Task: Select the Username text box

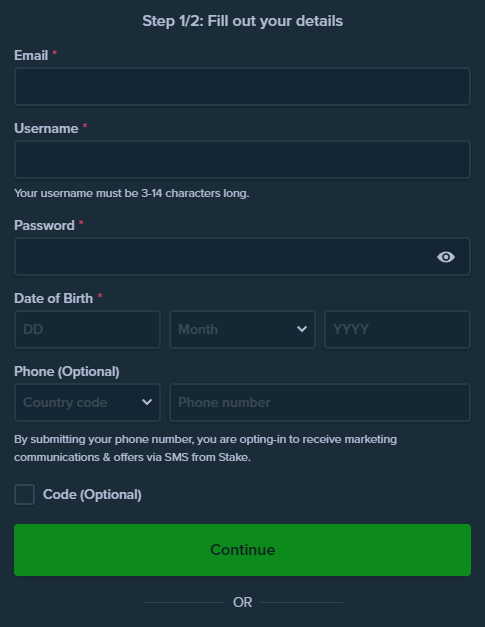Action: pos(242,160)
